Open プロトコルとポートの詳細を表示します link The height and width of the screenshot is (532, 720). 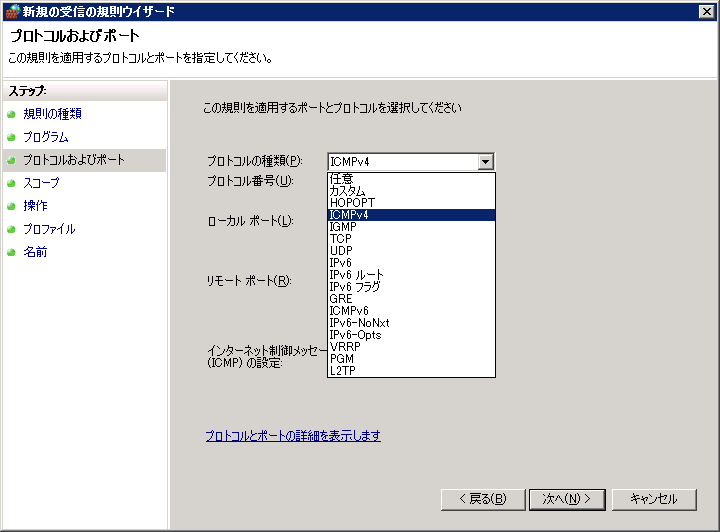click(293, 436)
